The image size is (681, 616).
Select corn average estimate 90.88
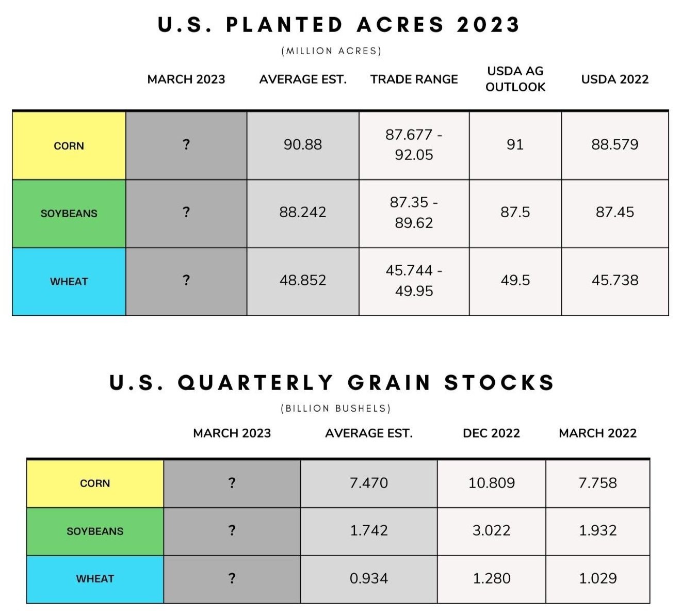[x=303, y=144]
